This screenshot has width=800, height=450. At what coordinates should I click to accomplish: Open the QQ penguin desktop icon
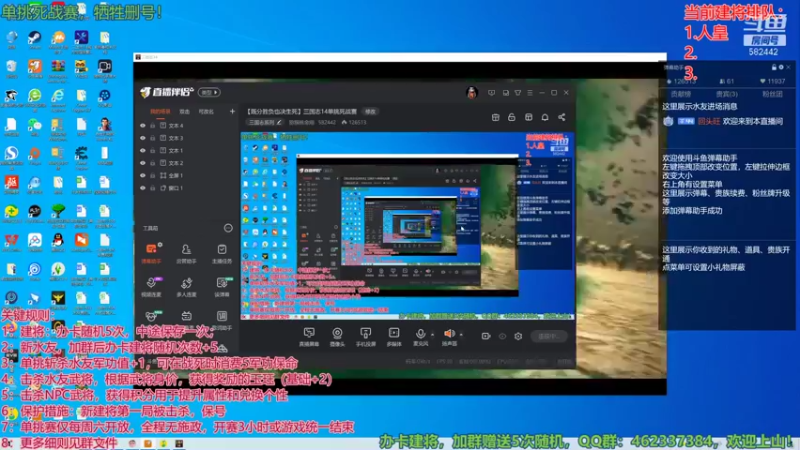[x=58, y=242]
